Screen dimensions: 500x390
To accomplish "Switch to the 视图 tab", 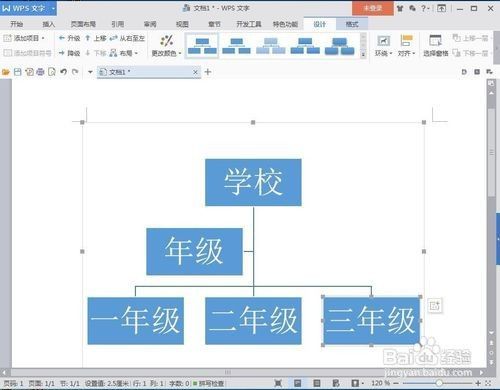I will click(182, 24).
